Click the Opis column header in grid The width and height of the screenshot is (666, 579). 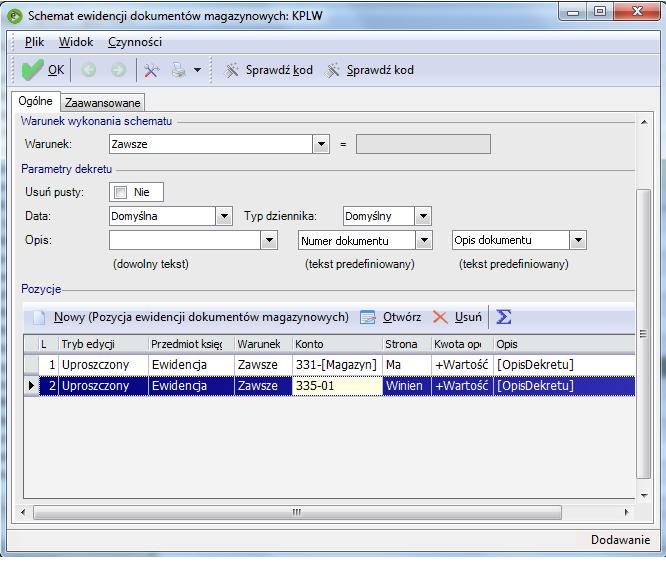[564, 344]
